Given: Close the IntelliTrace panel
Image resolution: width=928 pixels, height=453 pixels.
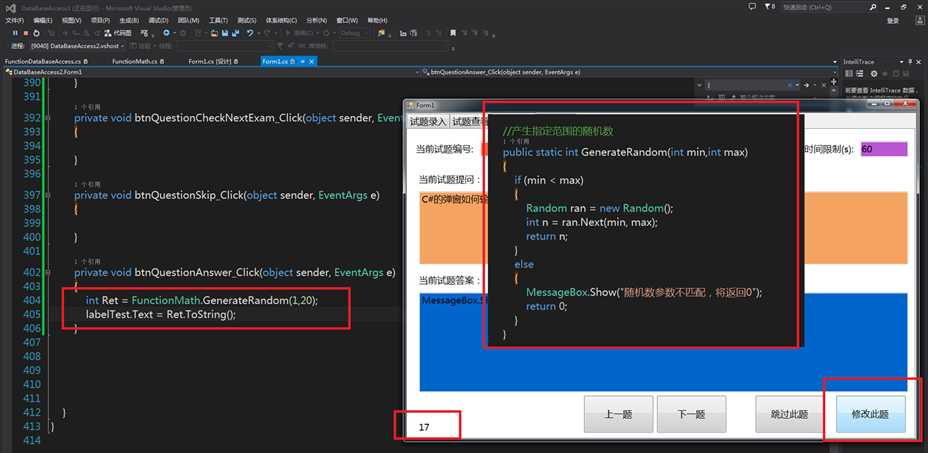Looking at the screenshot, I should coord(919,62).
